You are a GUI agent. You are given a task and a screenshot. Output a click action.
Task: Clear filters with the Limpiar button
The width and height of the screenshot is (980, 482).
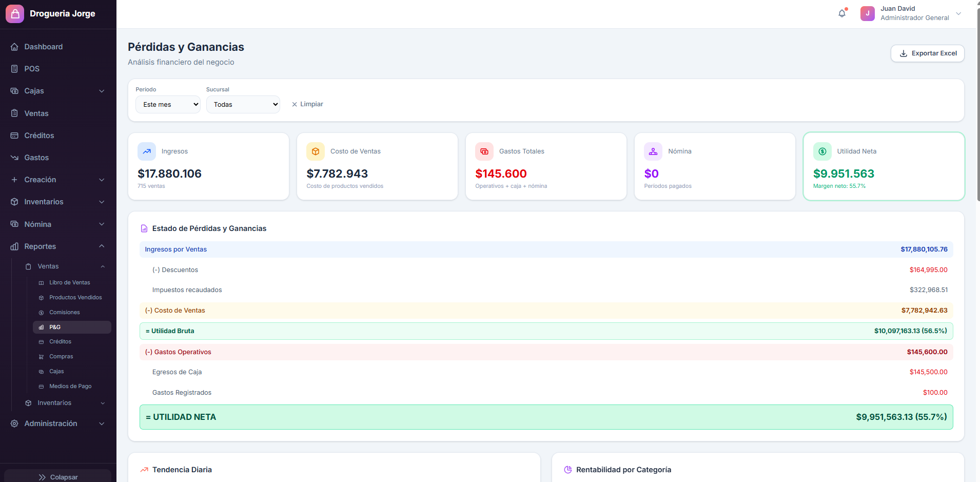click(307, 104)
